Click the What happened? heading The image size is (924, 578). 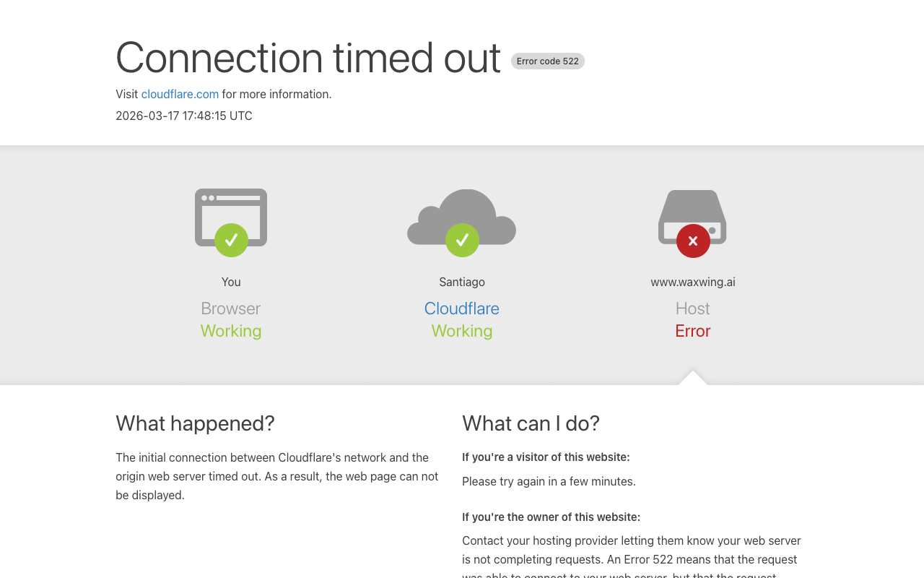pyautogui.click(x=195, y=423)
